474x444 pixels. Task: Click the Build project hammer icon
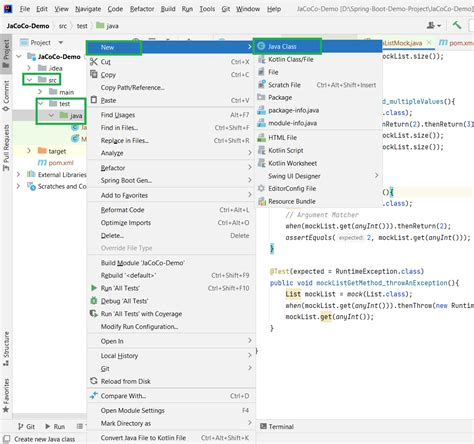click(457, 25)
